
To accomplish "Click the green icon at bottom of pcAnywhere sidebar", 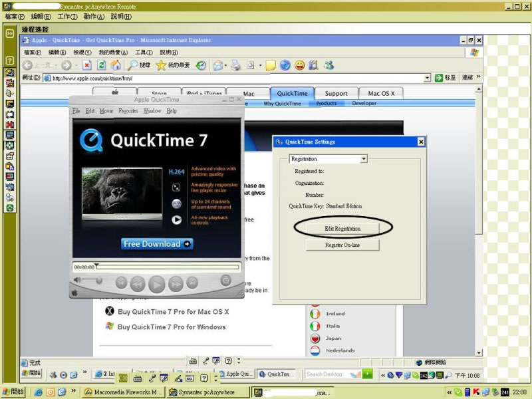I will [10, 208].
